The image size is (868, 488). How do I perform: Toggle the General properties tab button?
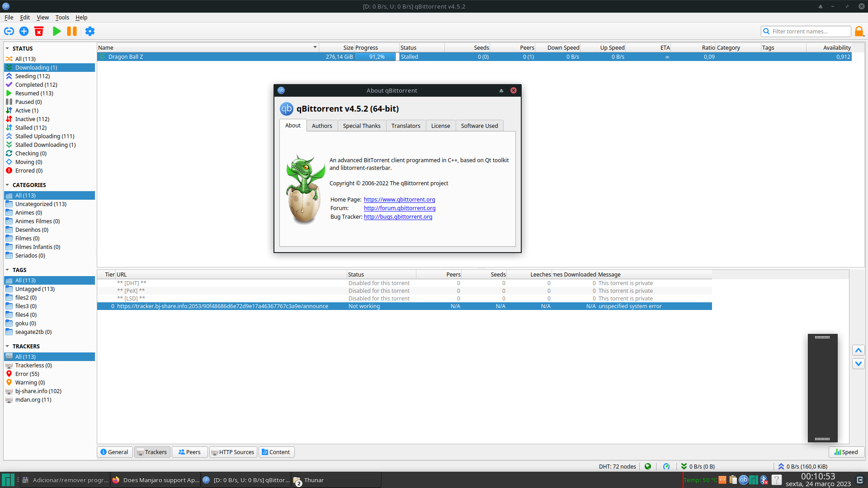tap(114, 452)
